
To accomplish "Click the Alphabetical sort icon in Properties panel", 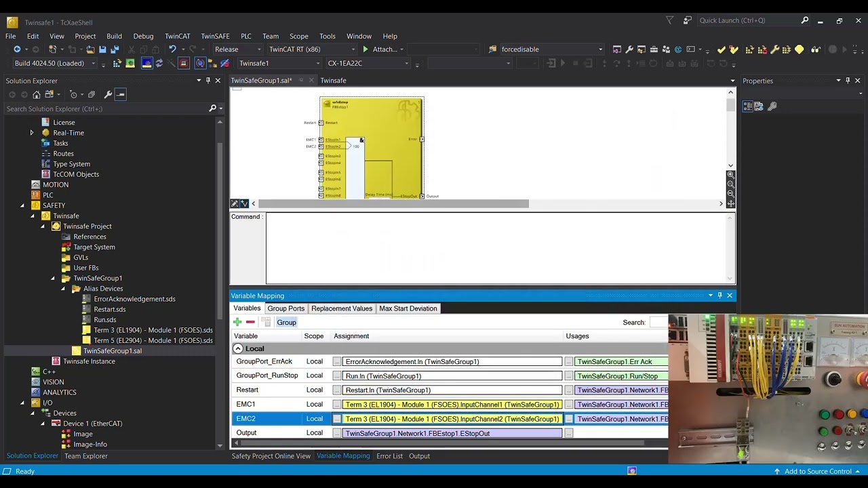I will tap(759, 106).
